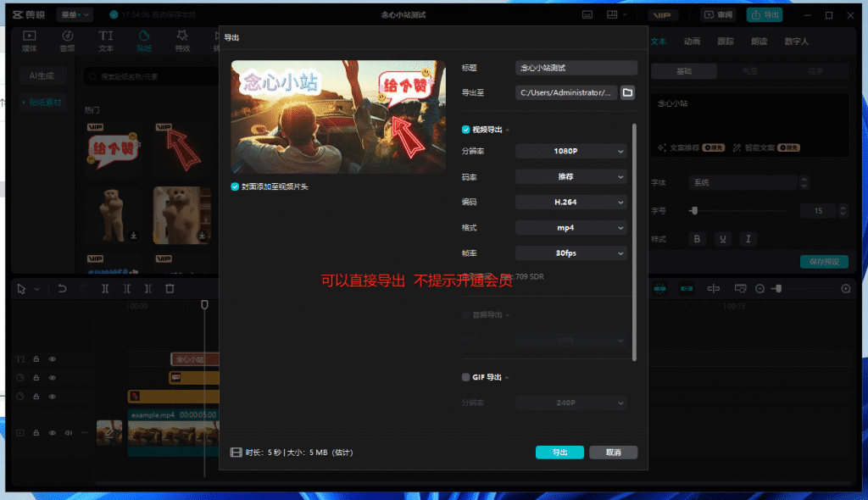Click the bold B style icon
868x500 pixels.
697,239
